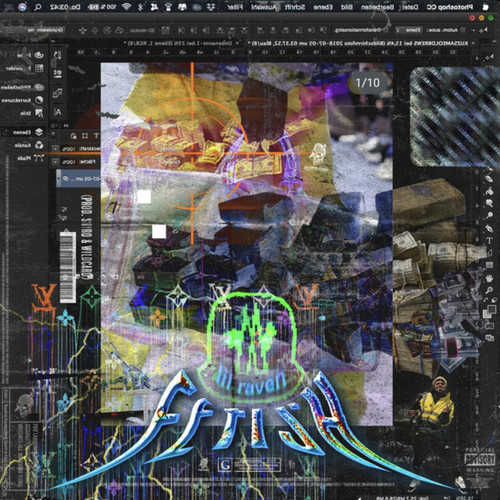This screenshot has height=500, width=500.
Task: Open the Filter menu
Action: click(x=235, y=7)
